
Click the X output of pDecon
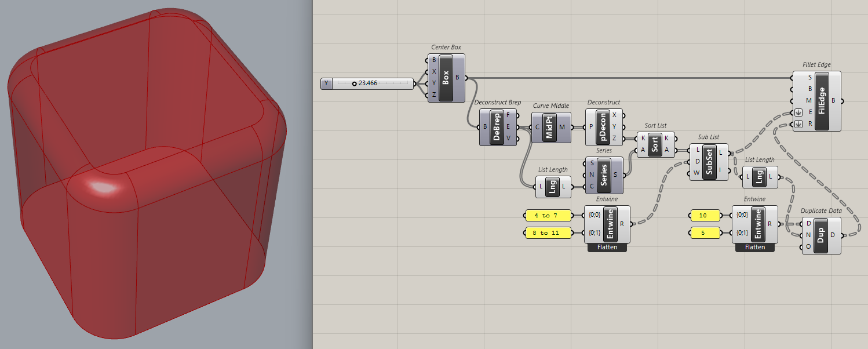point(615,115)
